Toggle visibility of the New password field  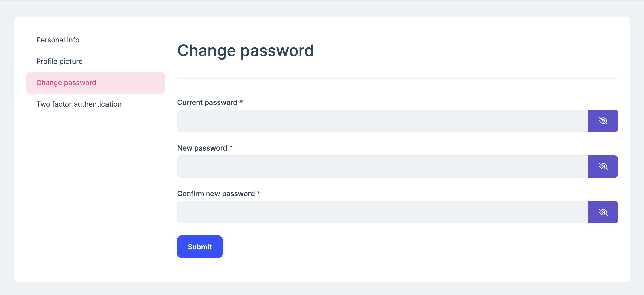(x=603, y=166)
